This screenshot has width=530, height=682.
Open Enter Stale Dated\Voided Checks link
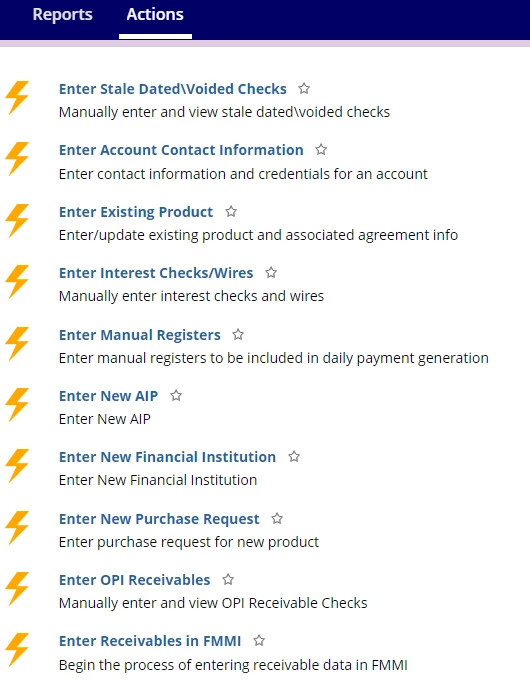[173, 89]
